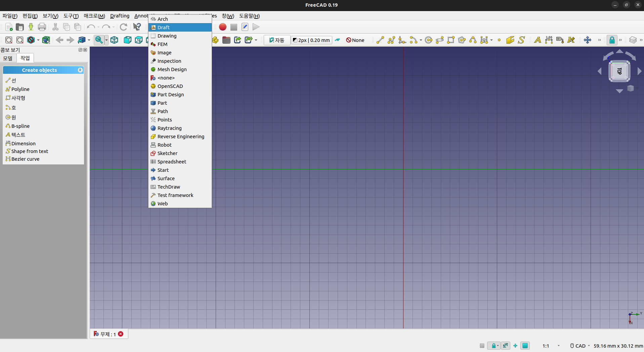This screenshot has width=644, height=352.
Task: Select the Draft Label tool icon
Action: pos(560,40)
